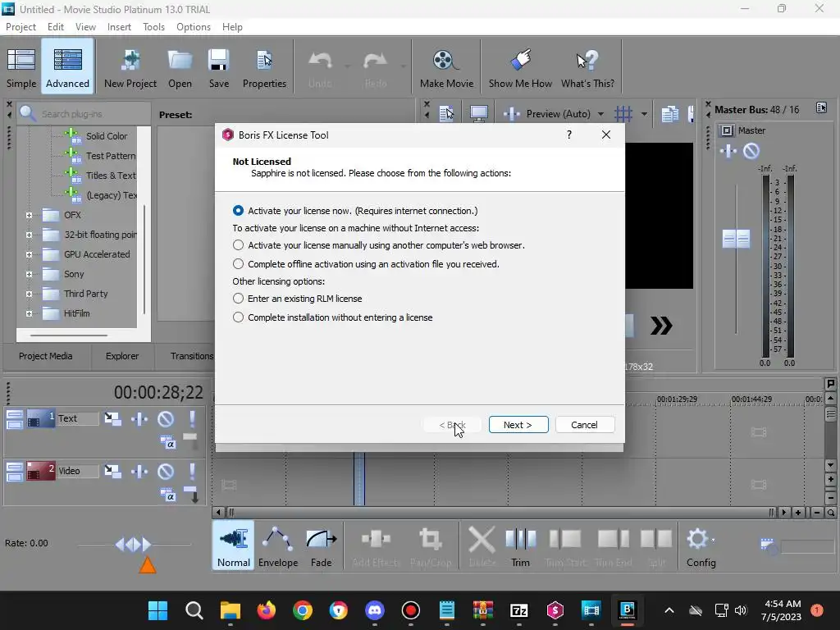The image size is (840, 630).
Task: Select complete offline activation option
Action: pyautogui.click(x=239, y=264)
